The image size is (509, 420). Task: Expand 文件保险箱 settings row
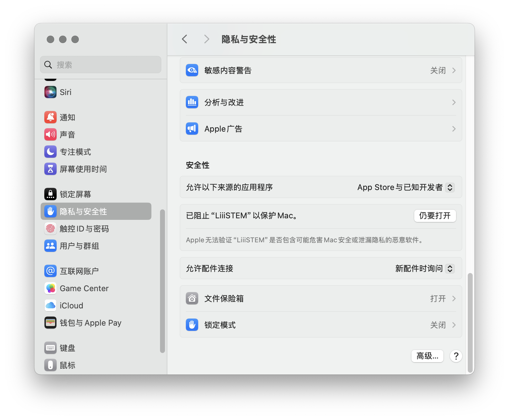pos(321,299)
